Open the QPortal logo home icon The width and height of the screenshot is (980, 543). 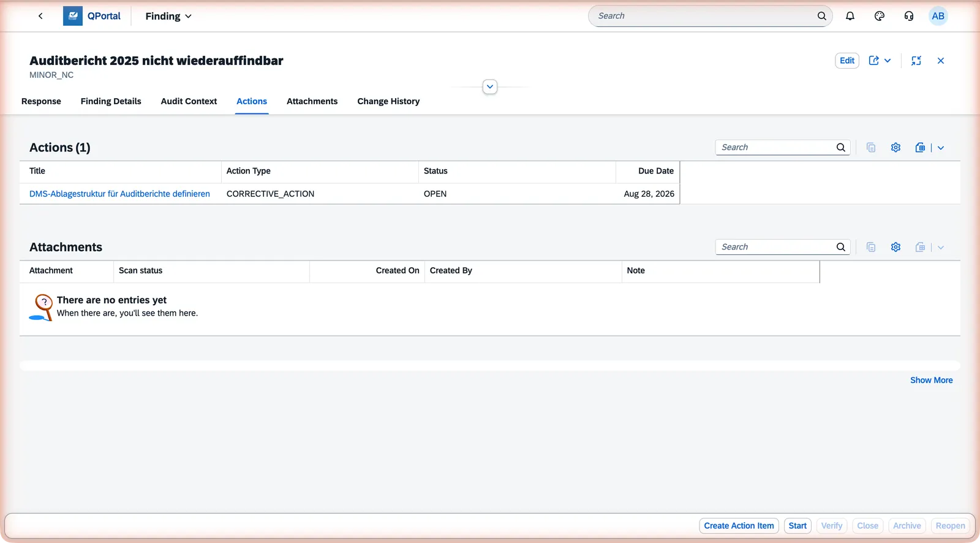[x=73, y=16]
